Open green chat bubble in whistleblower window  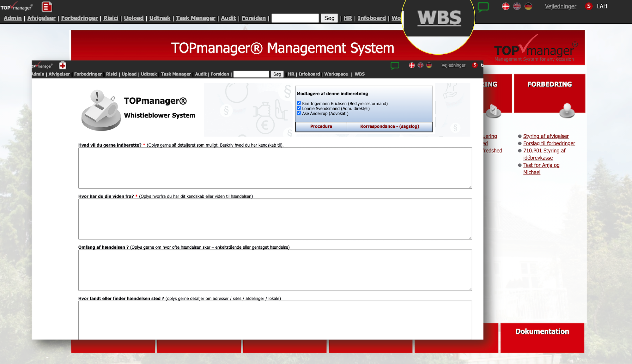(x=395, y=65)
